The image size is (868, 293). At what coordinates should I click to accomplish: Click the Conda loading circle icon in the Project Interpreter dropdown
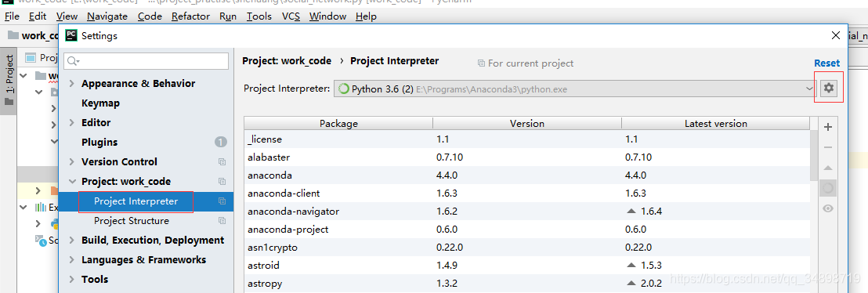click(x=344, y=89)
